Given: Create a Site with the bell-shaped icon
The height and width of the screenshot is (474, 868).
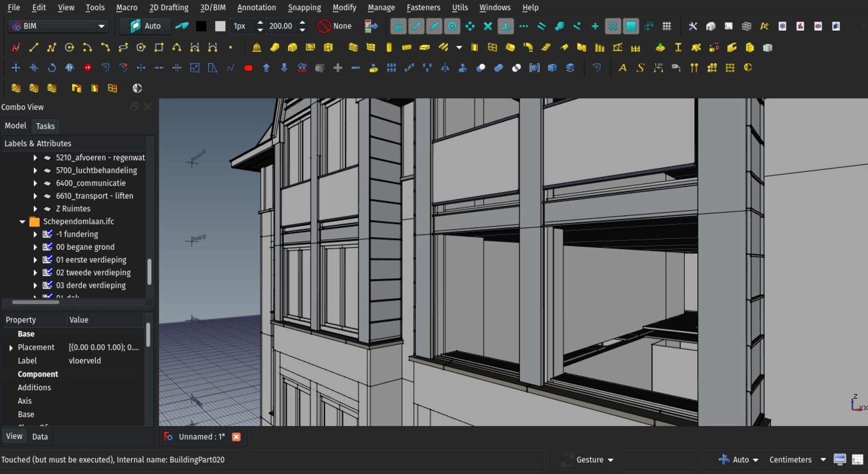Looking at the screenshot, I should click(257, 47).
